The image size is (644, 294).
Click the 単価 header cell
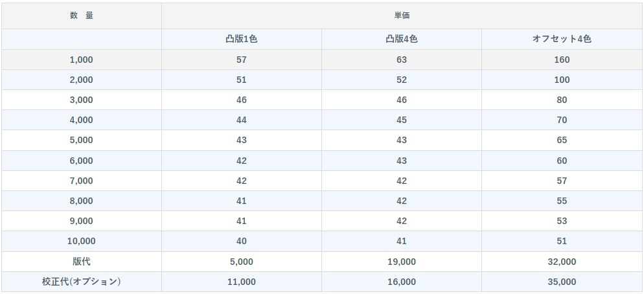pos(402,16)
